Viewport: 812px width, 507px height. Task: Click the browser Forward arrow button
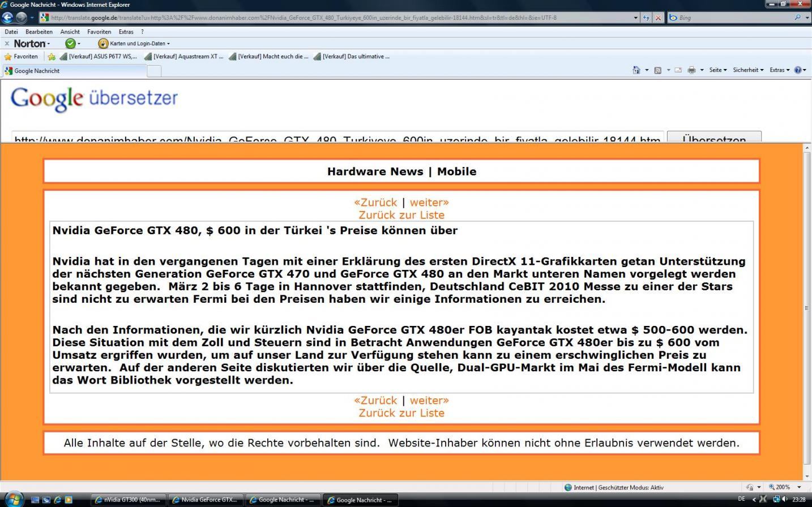tap(22, 18)
